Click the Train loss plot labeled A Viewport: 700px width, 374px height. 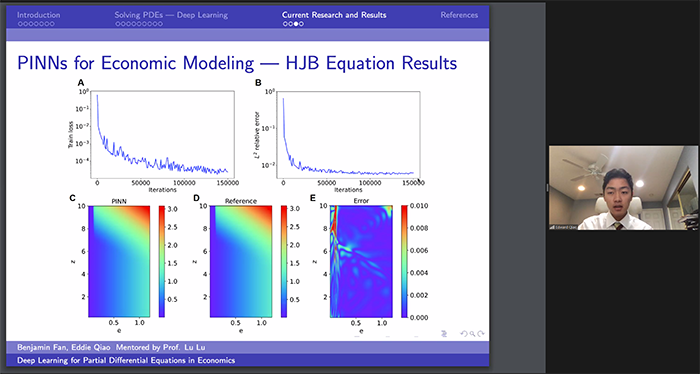point(162,134)
